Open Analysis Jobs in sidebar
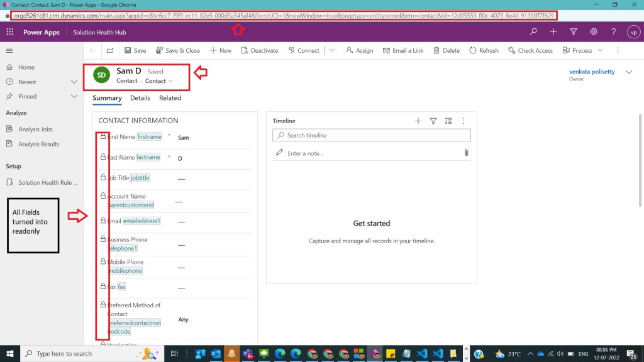The image size is (644, 362). click(x=36, y=129)
